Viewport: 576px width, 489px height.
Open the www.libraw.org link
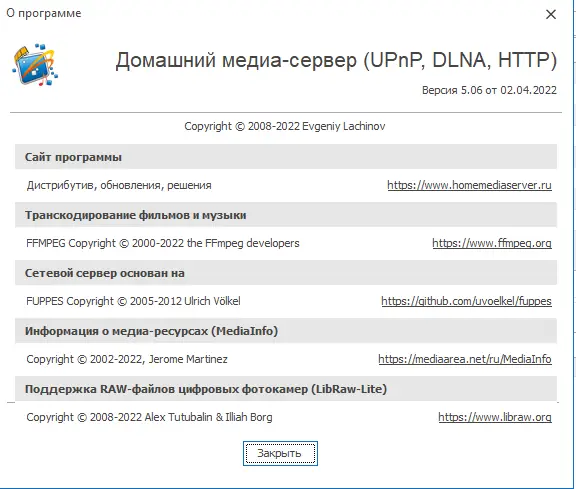click(x=494, y=417)
